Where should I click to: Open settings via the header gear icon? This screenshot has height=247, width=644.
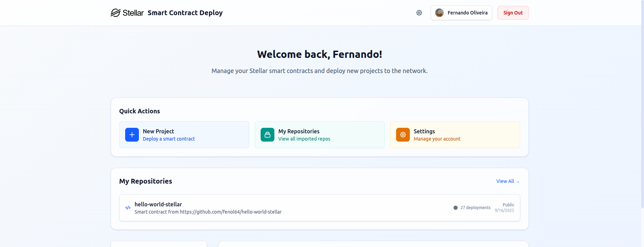pos(419,13)
